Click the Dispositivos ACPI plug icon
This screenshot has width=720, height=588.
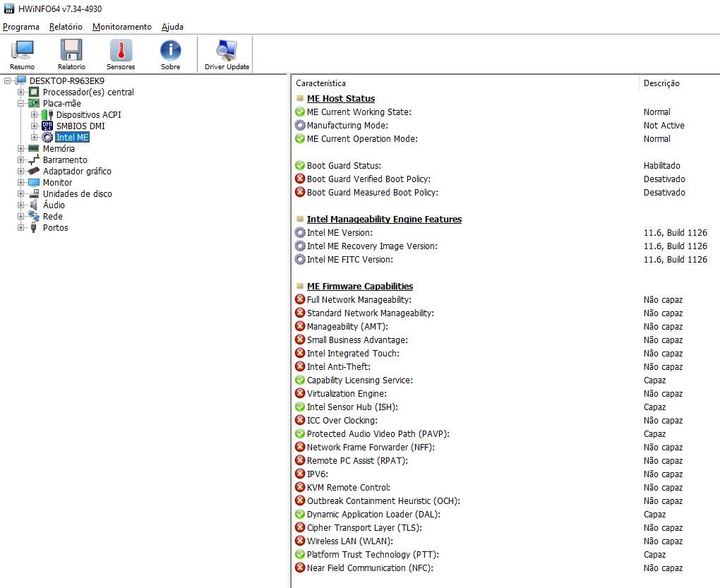(47, 115)
